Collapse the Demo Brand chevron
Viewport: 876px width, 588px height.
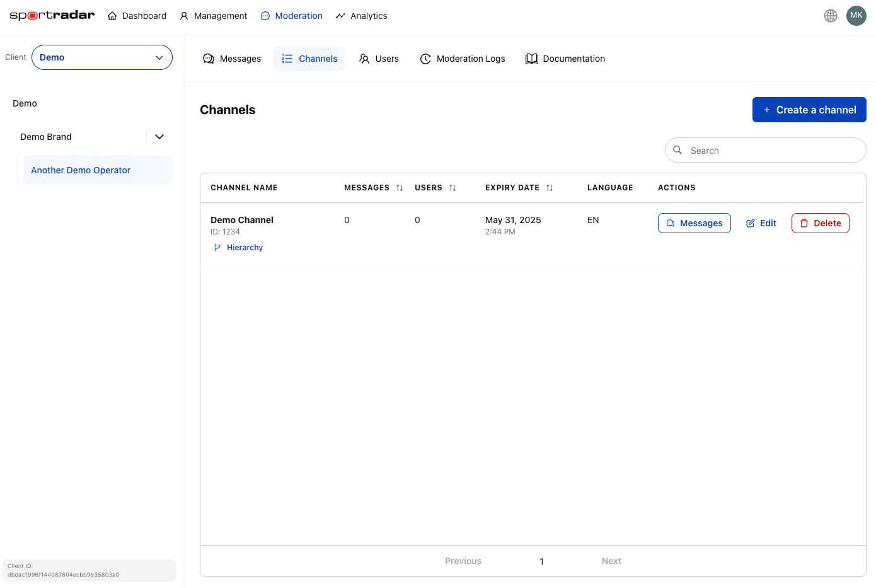click(x=159, y=137)
